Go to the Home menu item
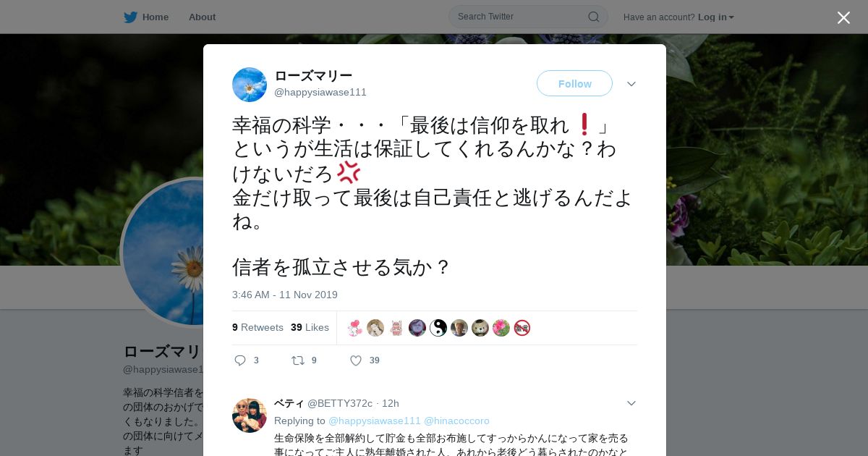 pos(155,17)
